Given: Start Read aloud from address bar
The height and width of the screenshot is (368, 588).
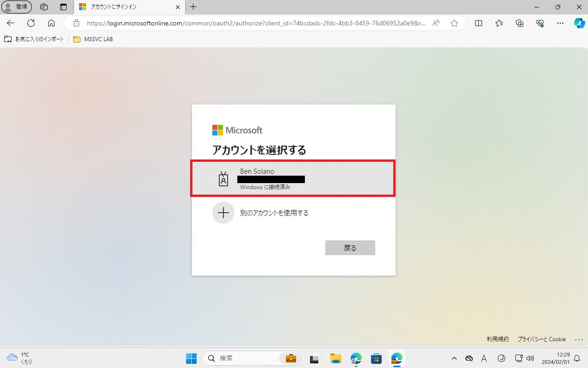Looking at the screenshot, I should [436, 23].
